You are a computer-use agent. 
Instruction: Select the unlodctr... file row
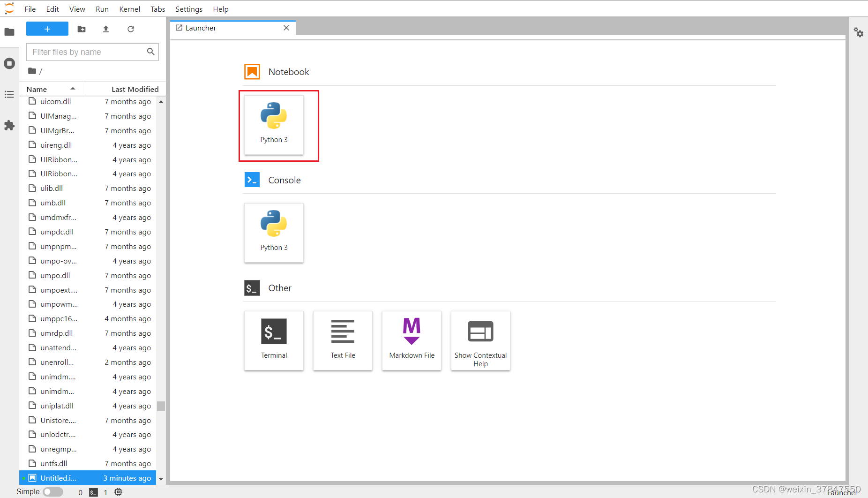[88, 434]
